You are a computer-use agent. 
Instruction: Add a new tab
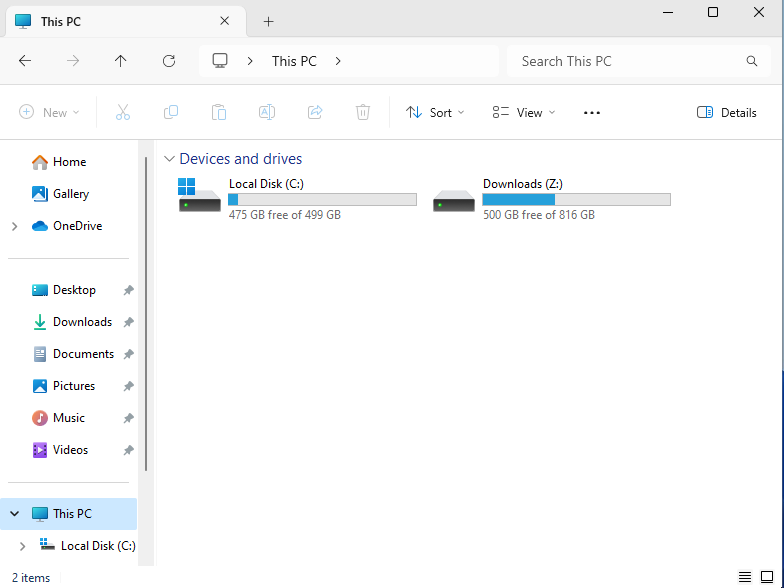(268, 22)
